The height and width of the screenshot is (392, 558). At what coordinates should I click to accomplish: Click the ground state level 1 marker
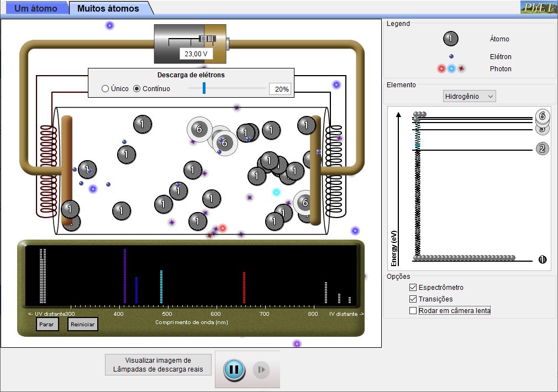point(542,259)
